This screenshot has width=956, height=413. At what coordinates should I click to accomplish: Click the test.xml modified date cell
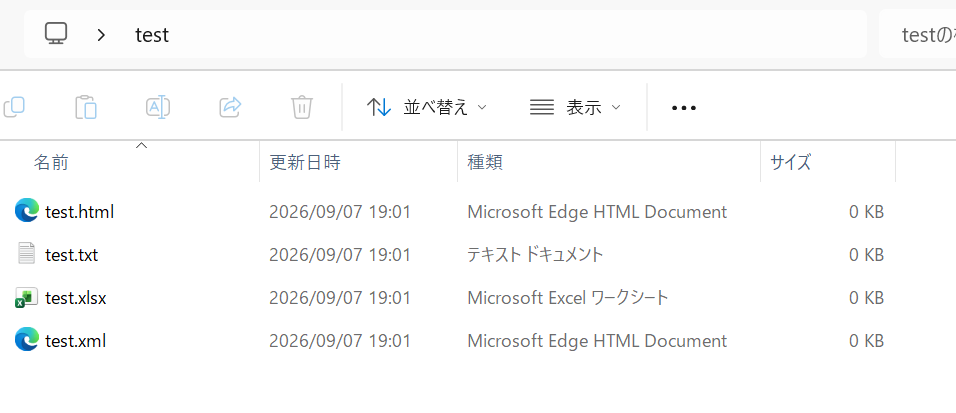pyautogui.click(x=340, y=340)
